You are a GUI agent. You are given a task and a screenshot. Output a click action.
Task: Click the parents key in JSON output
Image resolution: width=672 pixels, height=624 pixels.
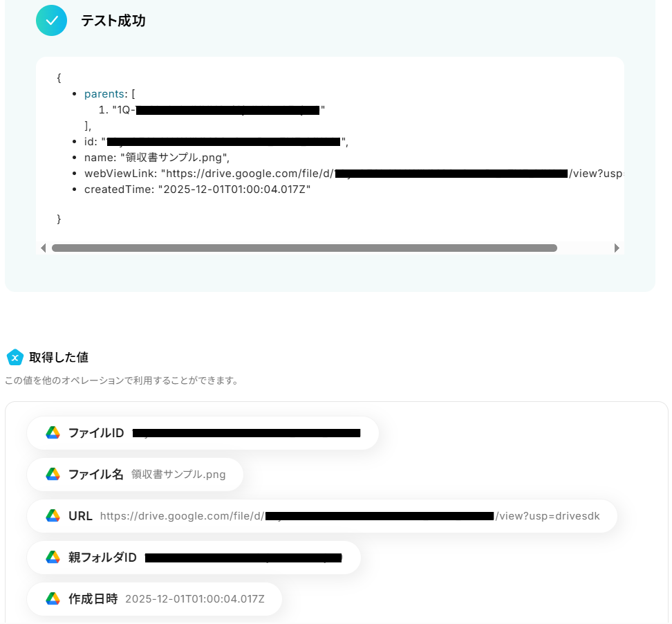104,94
